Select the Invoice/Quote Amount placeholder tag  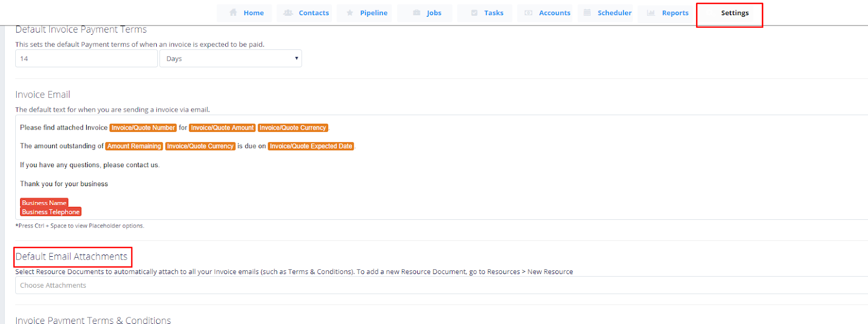[222, 128]
